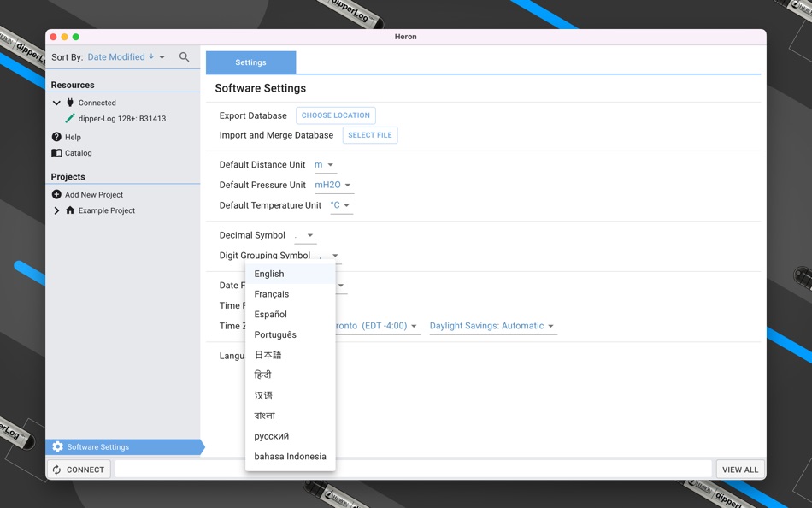Click Add New Project
Image resolution: width=812 pixels, height=508 pixels.
tap(94, 194)
